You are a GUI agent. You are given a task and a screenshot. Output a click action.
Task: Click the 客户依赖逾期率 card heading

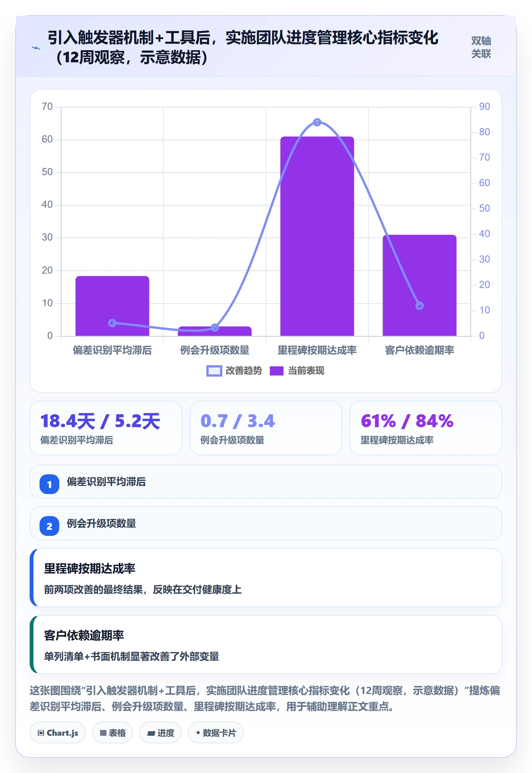click(84, 635)
